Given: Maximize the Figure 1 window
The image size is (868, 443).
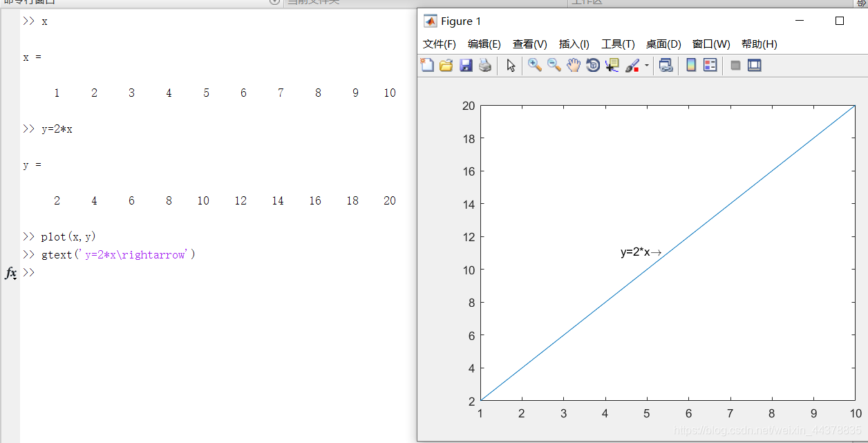Looking at the screenshot, I should 840,21.
